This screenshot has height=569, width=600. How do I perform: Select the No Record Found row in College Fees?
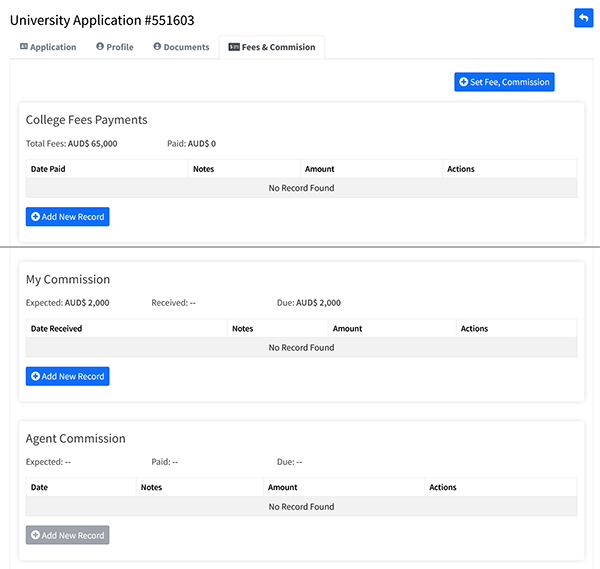click(x=301, y=188)
